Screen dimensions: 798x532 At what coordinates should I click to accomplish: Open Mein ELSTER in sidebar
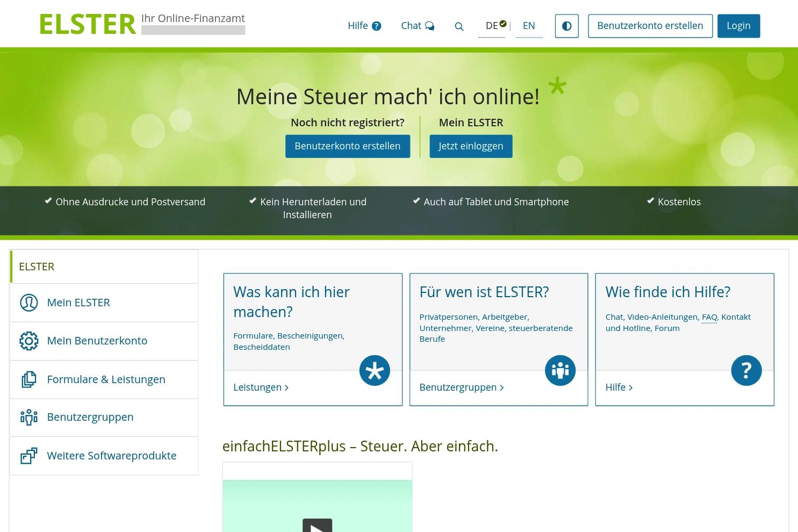click(104, 303)
